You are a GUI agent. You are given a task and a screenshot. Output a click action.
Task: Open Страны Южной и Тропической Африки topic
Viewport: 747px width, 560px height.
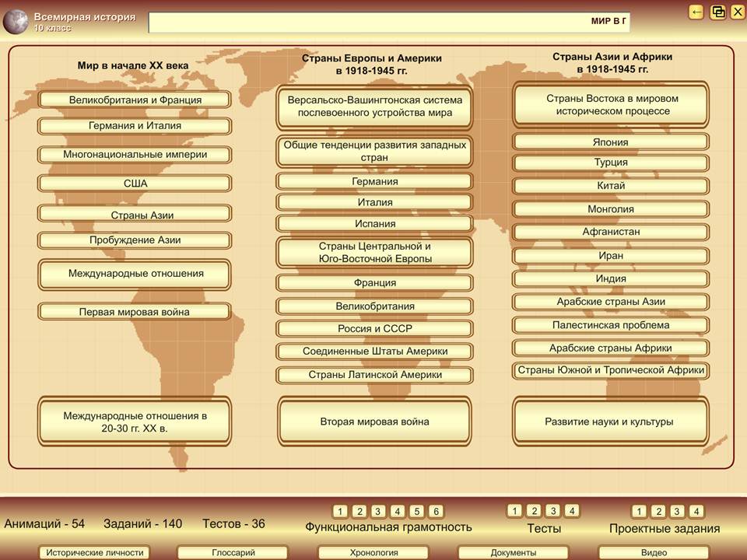tap(612, 370)
